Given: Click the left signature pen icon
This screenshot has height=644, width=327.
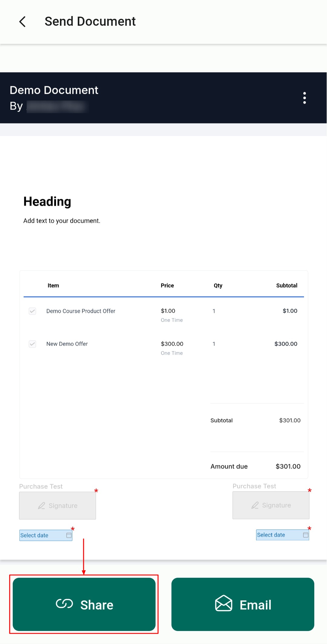Looking at the screenshot, I should coord(41,506).
